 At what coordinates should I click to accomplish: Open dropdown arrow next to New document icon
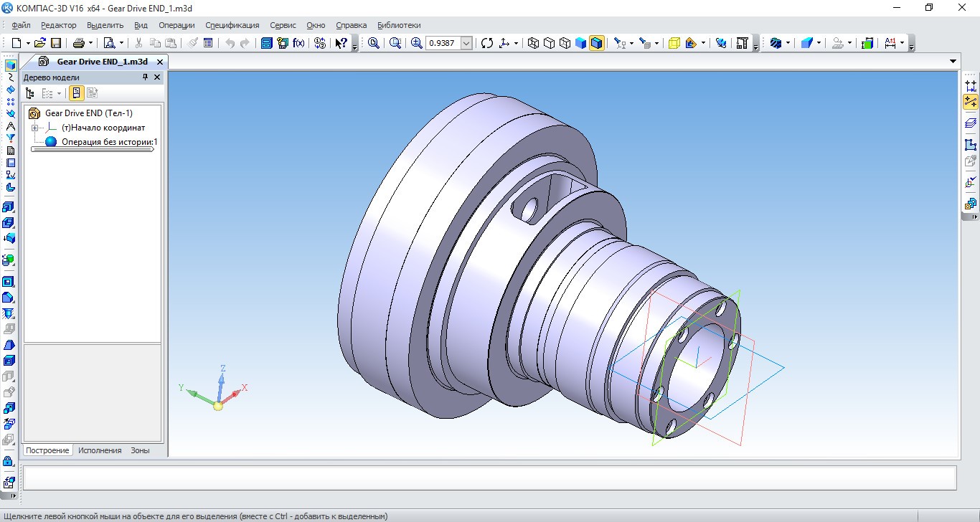point(27,43)
